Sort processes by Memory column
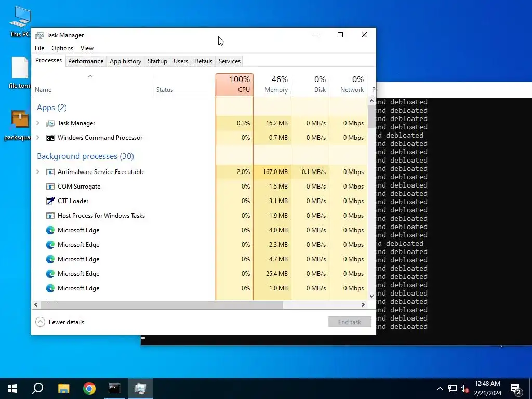The width and height of the screenshot is (532, 399). coord(272,85)
